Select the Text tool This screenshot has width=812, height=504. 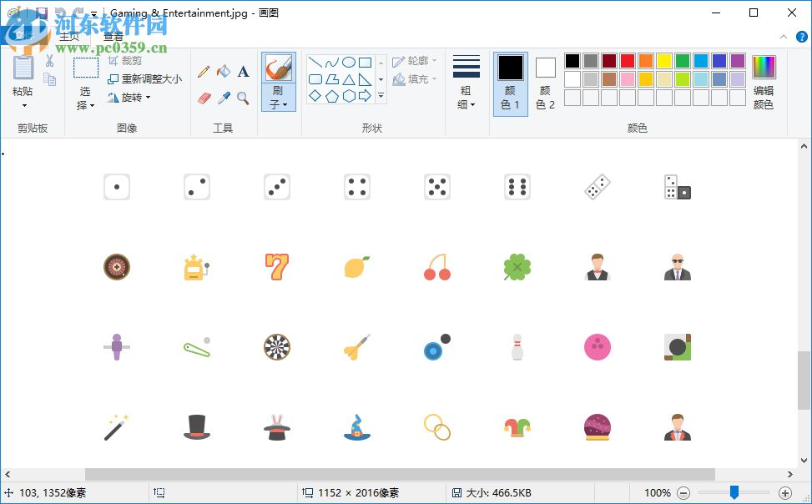[243, 71]
